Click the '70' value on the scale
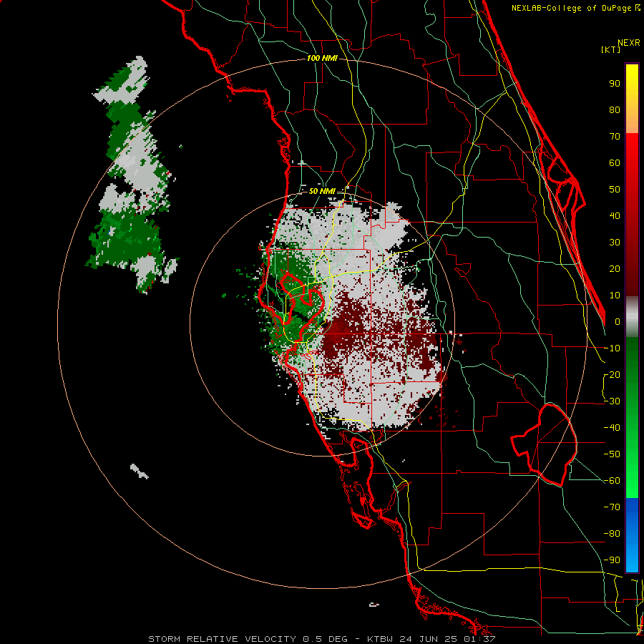This screenshot has width=644, height=644. [x=615, y=137]
